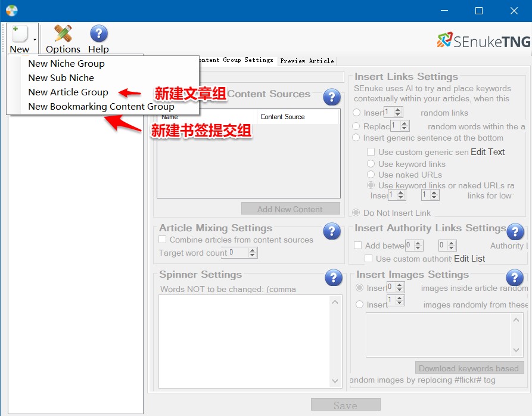Click the Article Mixing Settings help icon
Viewport: 532px width, 416px height.
pos(332,231)
